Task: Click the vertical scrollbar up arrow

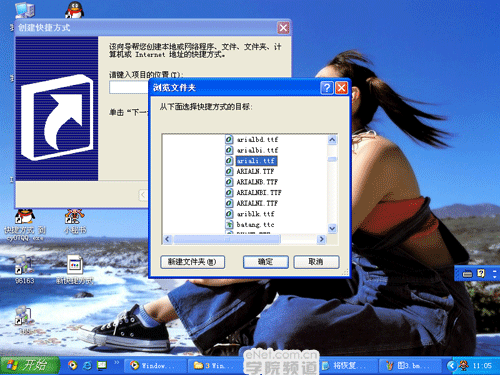Action: point(332,140)
